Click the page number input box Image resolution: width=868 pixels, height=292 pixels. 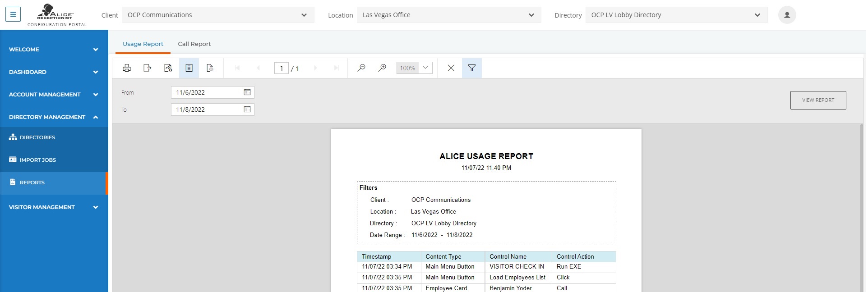pyautogui.click(x=282, y=68)
